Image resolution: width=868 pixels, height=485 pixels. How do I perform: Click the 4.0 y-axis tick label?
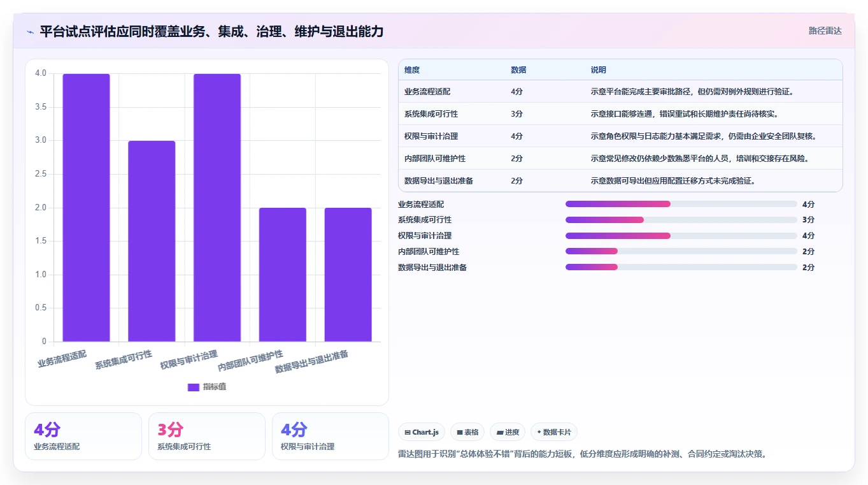[41, 73]
